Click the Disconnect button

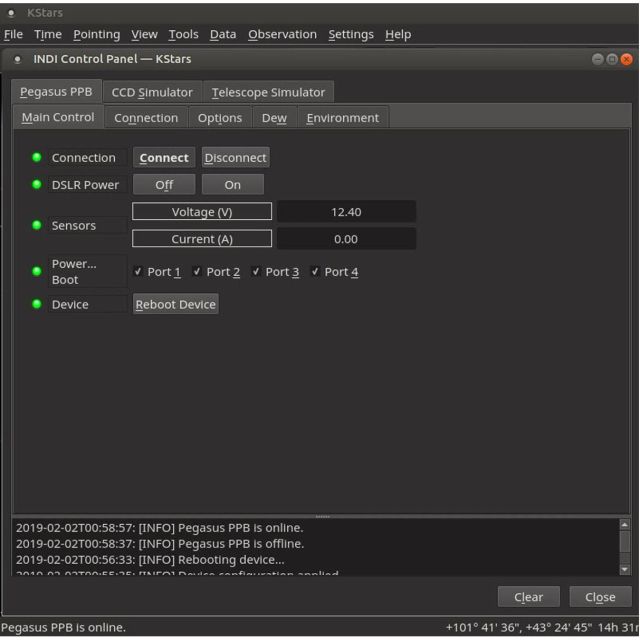(236, 158)
